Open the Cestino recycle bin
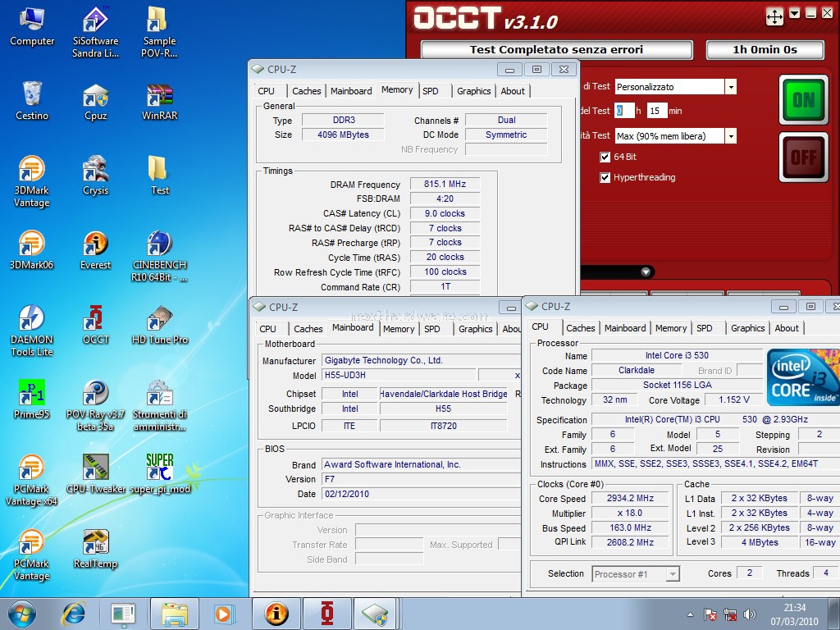This screenshot has width=840, height=630. [x=32, y=101]
